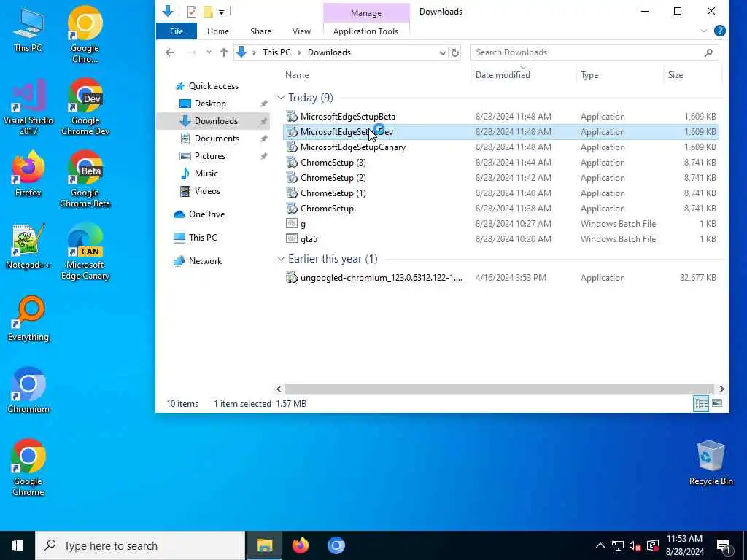Click the Chromium taskbar icon

click(336, 545)
